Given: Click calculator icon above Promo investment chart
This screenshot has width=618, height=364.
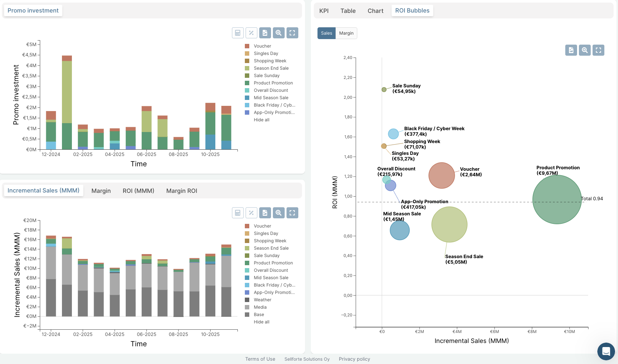Looking at the screenshot, I should (238, 33).
